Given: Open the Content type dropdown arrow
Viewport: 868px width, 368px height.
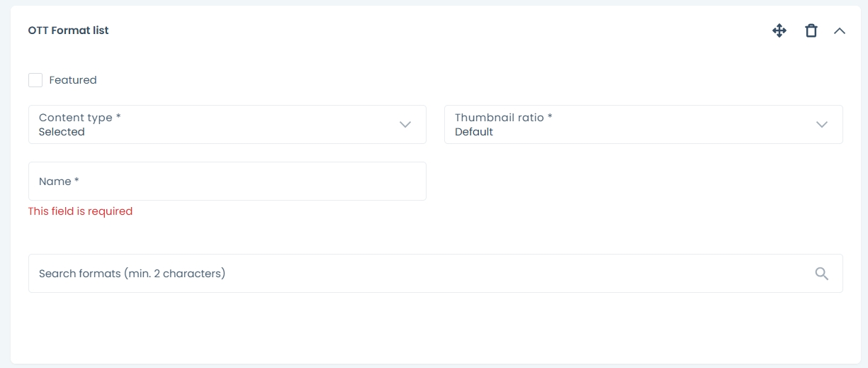Looking at the screenshot, I should click(x=405, y=125).
